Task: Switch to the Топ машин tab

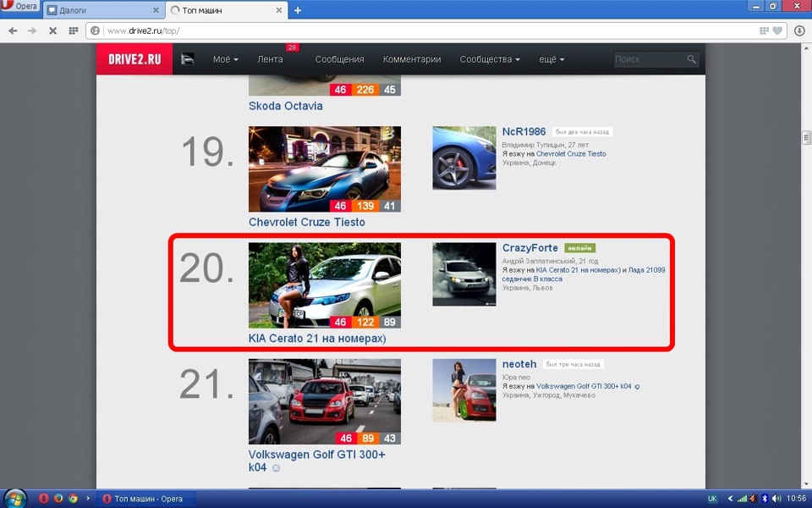Action: (x=227, y=10)
